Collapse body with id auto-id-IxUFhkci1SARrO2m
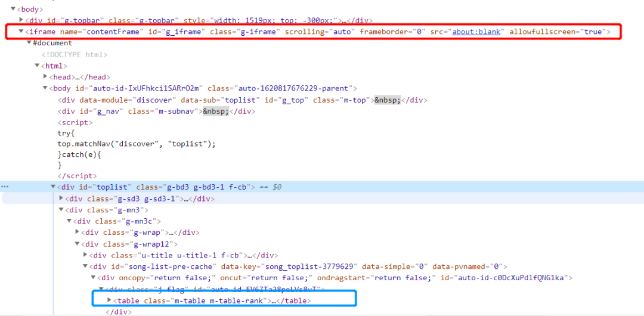Screen dimensions: 644x316 coord(45,88)
